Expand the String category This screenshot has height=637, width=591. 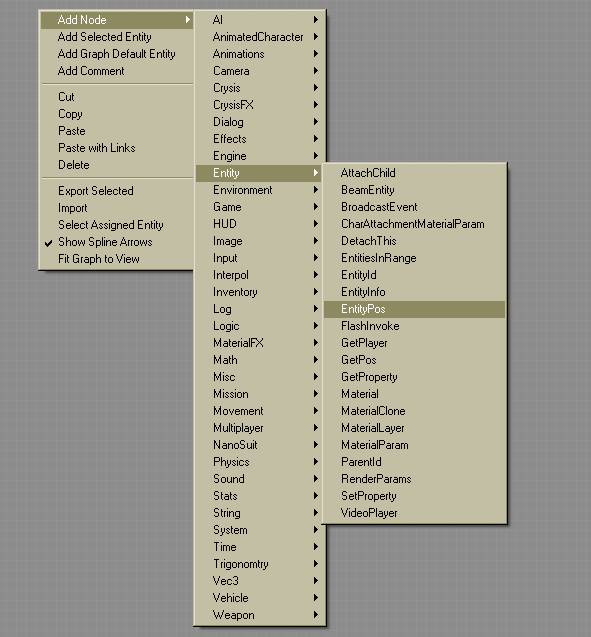click(260, 513)
